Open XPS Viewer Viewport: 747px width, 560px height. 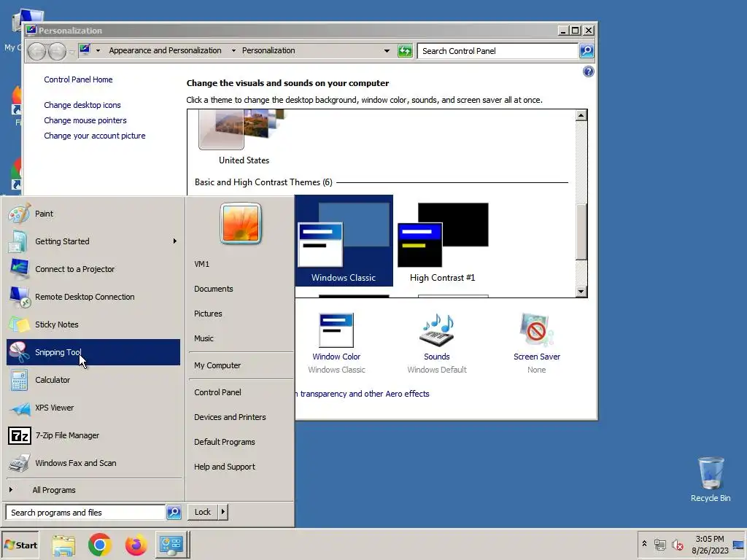[x=93, y=408]
